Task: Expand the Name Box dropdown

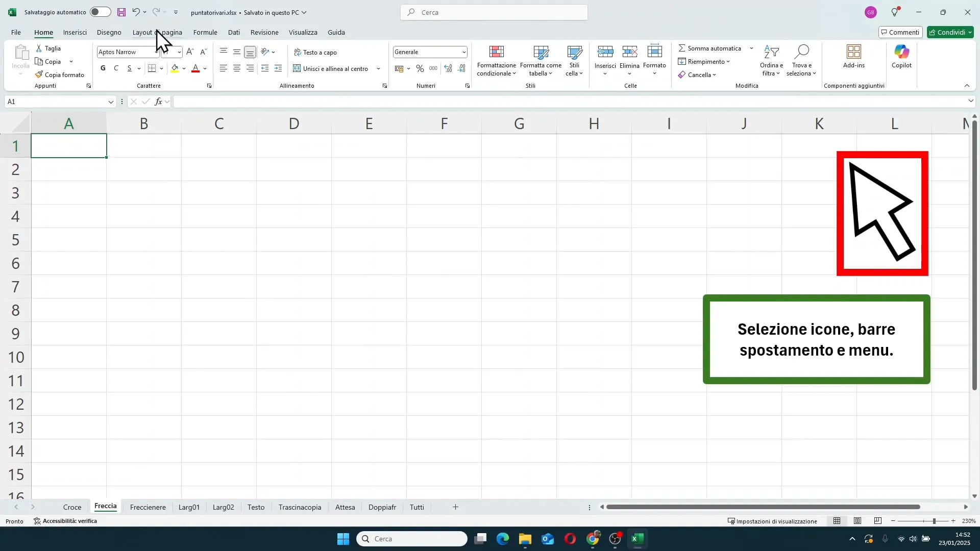Action: coord(111,102)
